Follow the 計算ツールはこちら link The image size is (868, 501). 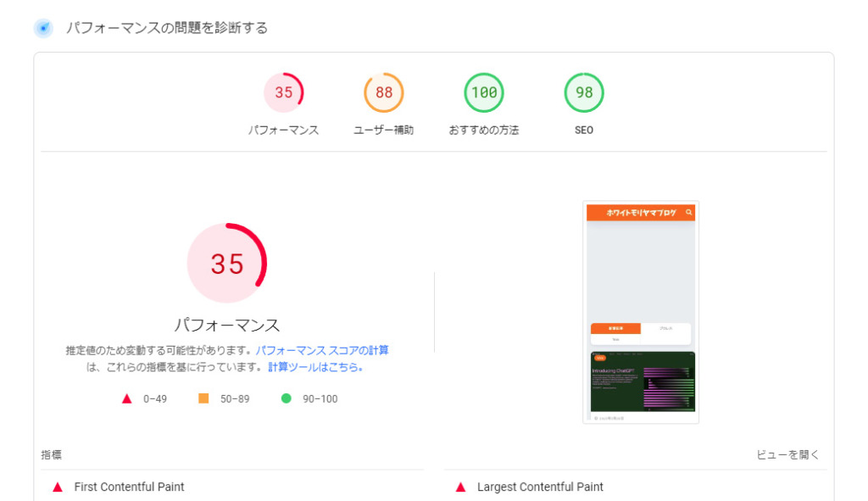click(x=316, y=367)
